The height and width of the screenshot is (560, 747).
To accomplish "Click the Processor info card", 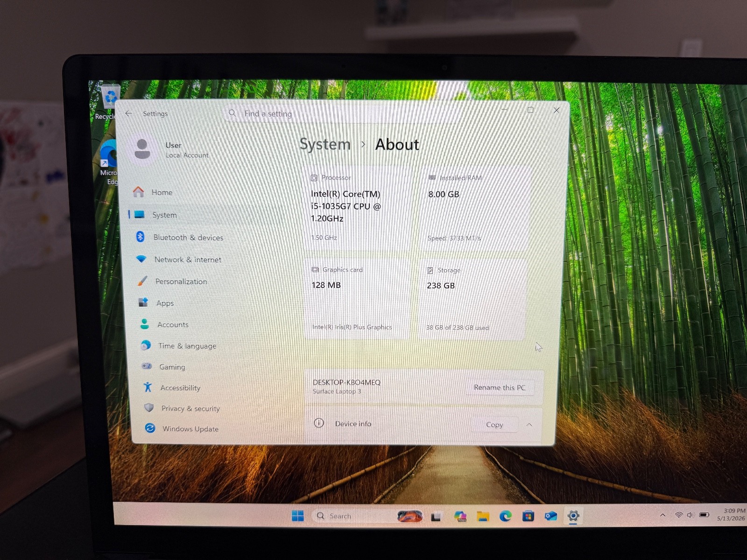I will [358, 208].
